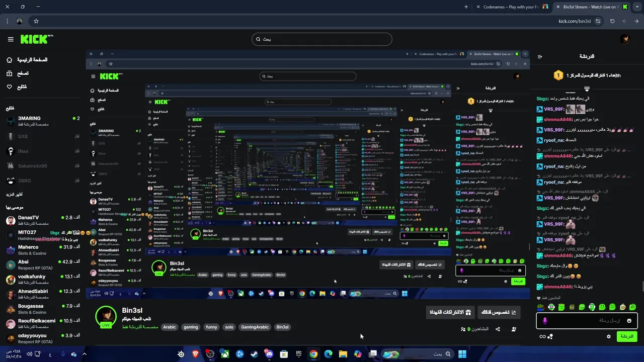Open the INas followed channel
The height and width of the screenshot is (362, 644).
click(43, 151)
